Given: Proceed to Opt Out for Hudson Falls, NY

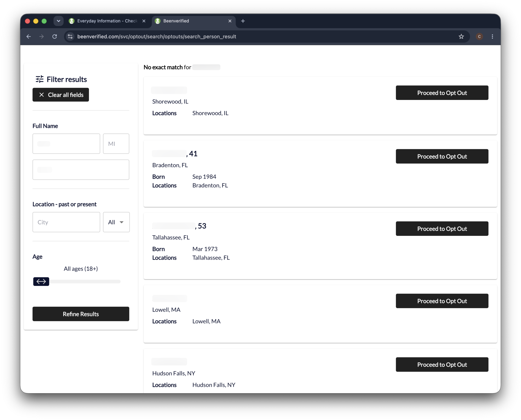Looking at the screenshot, I should click(x=442, y=365).
